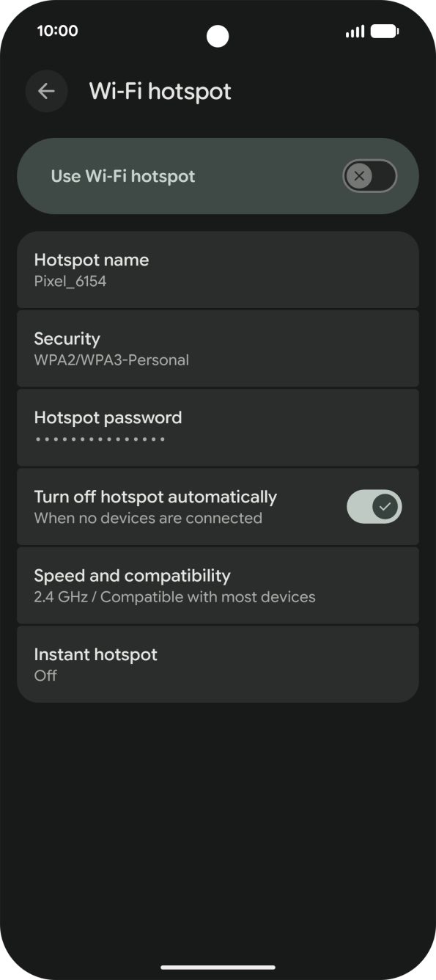Tap the camera cutout area at screen top
The image size is (436, 980).
218,36
